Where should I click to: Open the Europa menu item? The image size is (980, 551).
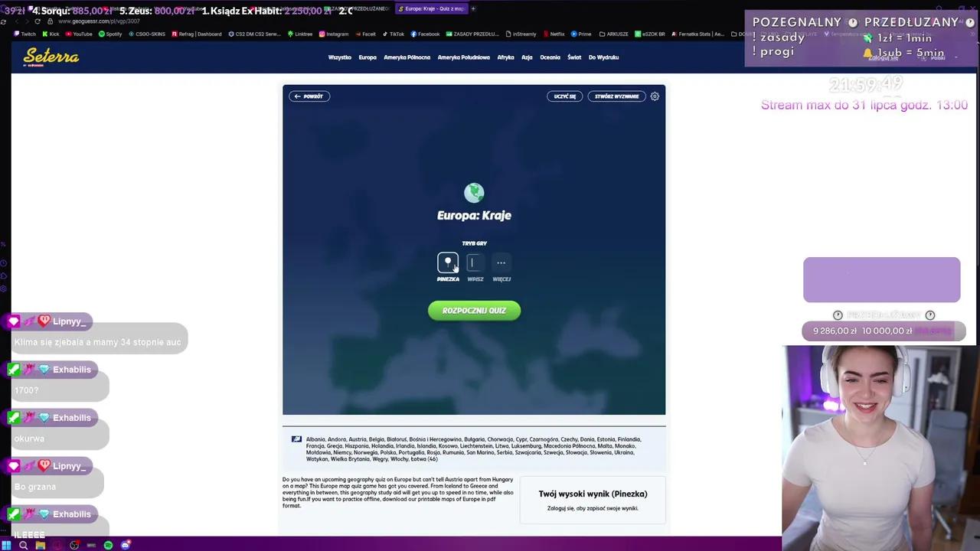(367, 57)
